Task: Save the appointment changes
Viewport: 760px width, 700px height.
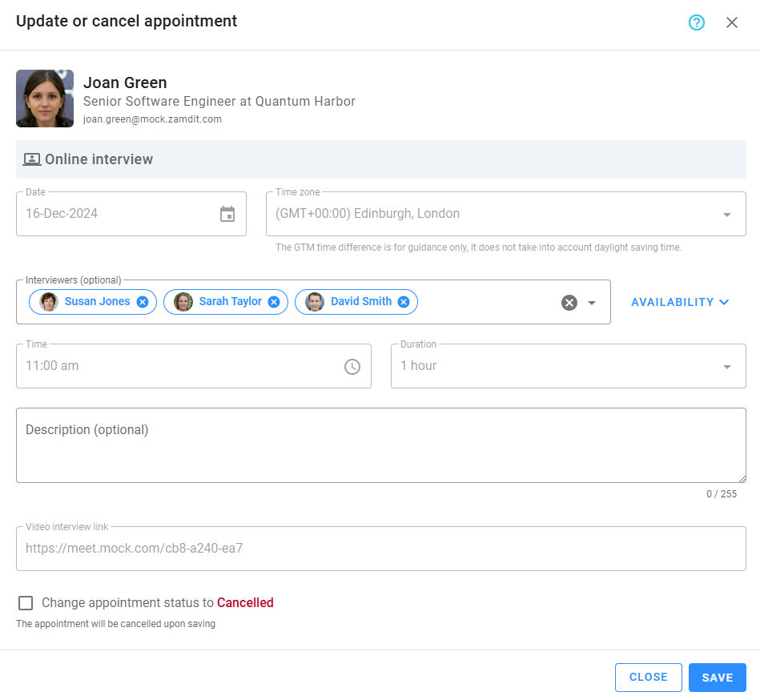Action: [x=717, y=677]
